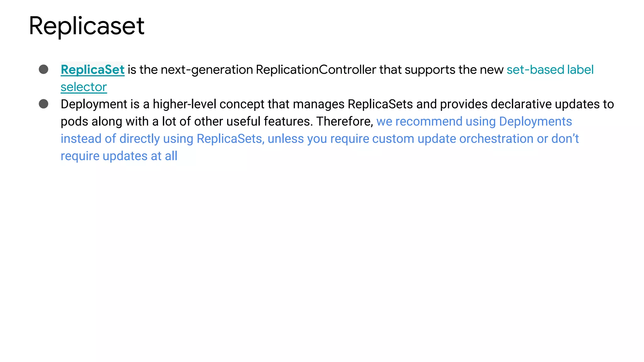
Task: Click the blue 'require updates at all' line
Action: pyautogui.click(x=119, y=156)
